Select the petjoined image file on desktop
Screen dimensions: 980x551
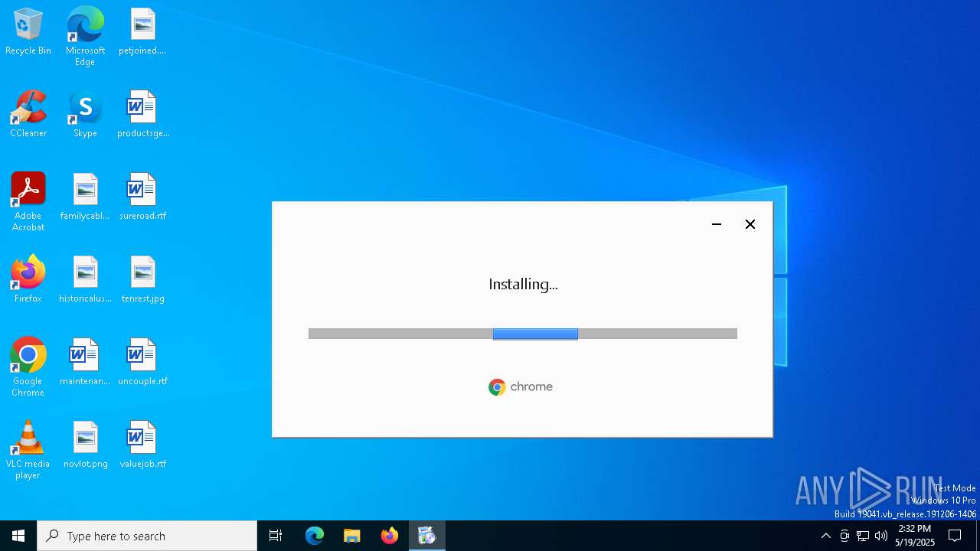click(x=142, y=32)
